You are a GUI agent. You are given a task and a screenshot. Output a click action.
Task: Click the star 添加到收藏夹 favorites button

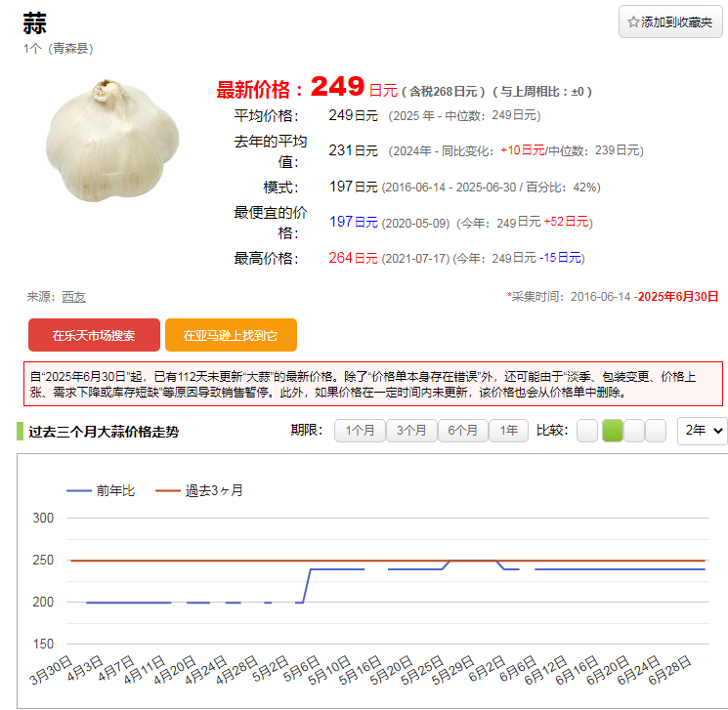(x=670, y=21)
